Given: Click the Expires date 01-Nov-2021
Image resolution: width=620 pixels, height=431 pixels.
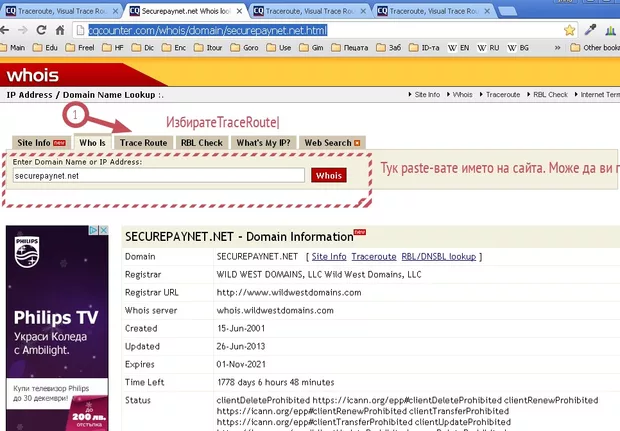Looking at the screenshot, I should (x=241, y=365).
